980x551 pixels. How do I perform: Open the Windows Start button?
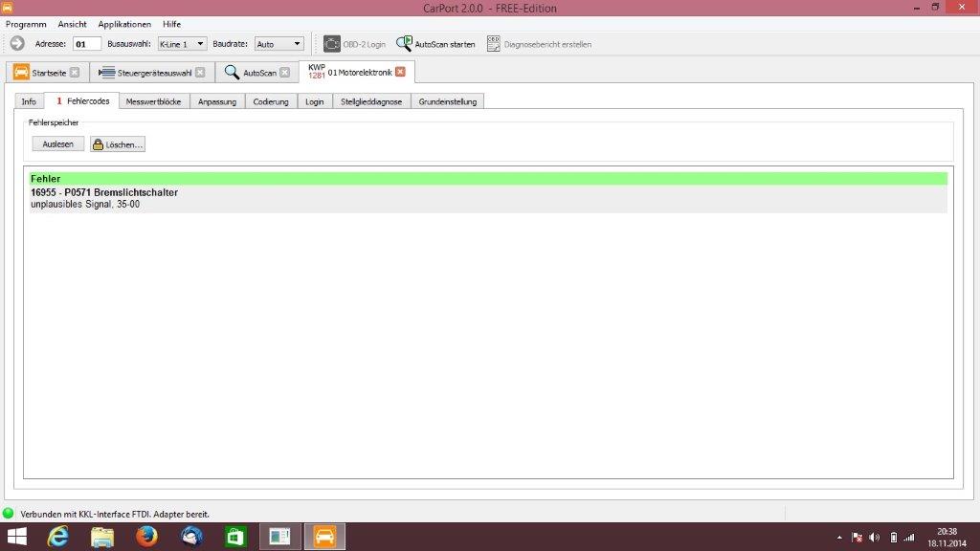17,537
